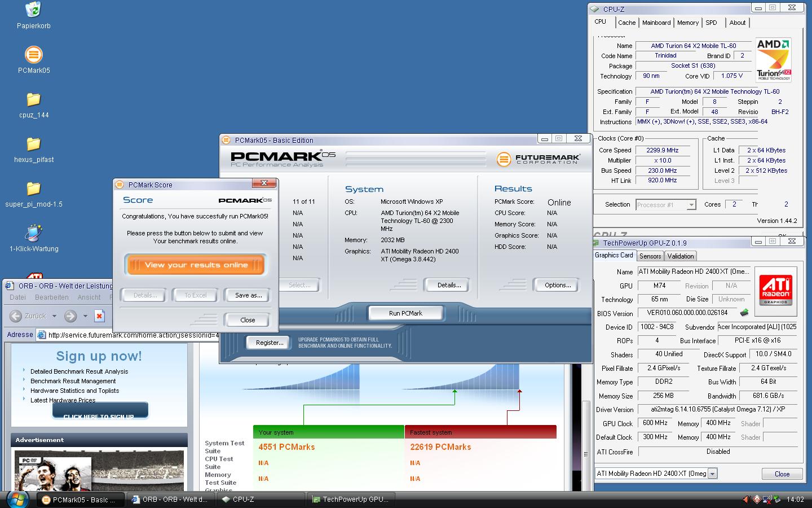
Task: Open the Back history dropdown arrow in IE
Action: [54, 316]
